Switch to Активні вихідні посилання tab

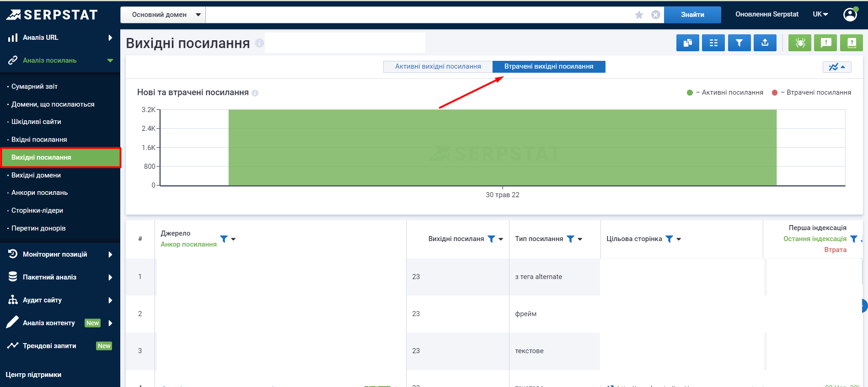(x=438, y=67)
